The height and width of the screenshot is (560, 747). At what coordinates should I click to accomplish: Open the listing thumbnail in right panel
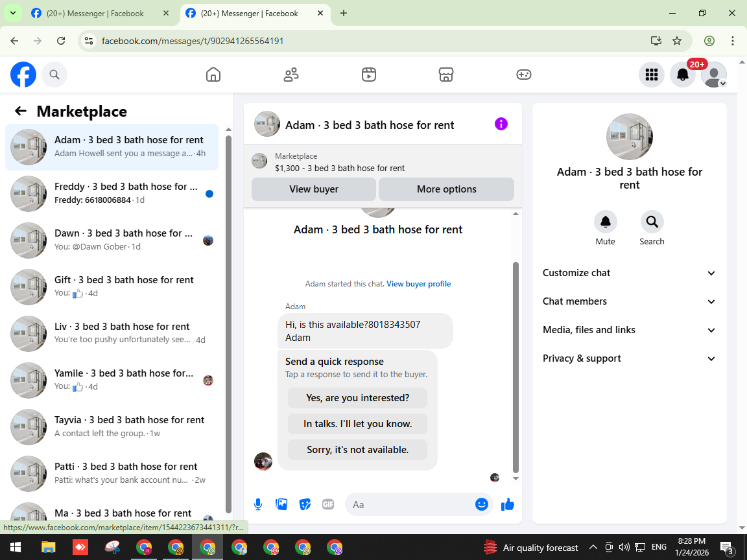[630, 137]
